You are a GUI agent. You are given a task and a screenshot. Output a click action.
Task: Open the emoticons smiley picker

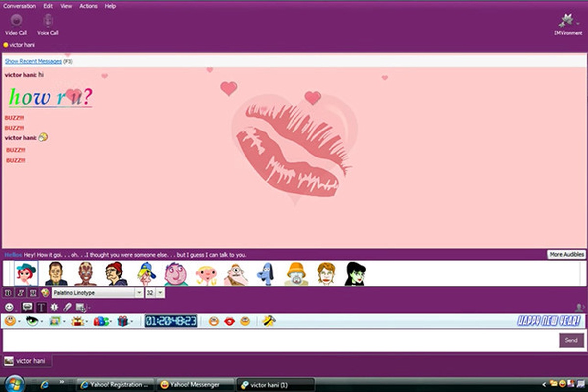pyautogui.click(x=9, y=307)
